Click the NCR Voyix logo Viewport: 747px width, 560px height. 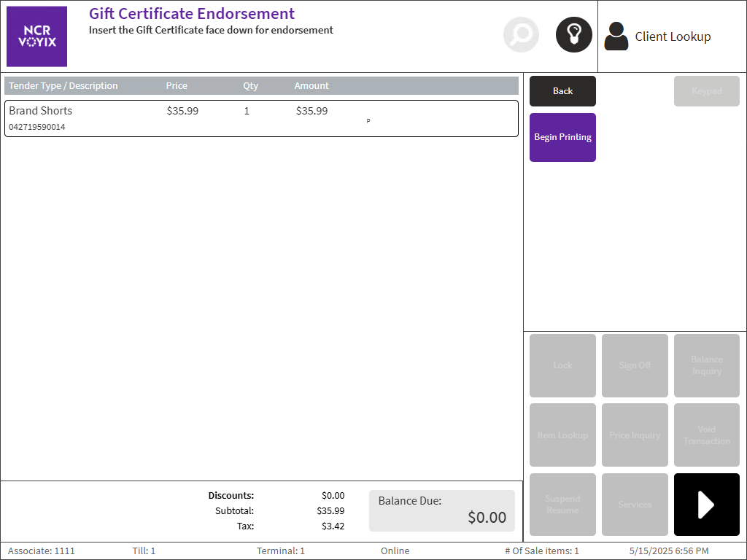[x=36, y=36]
